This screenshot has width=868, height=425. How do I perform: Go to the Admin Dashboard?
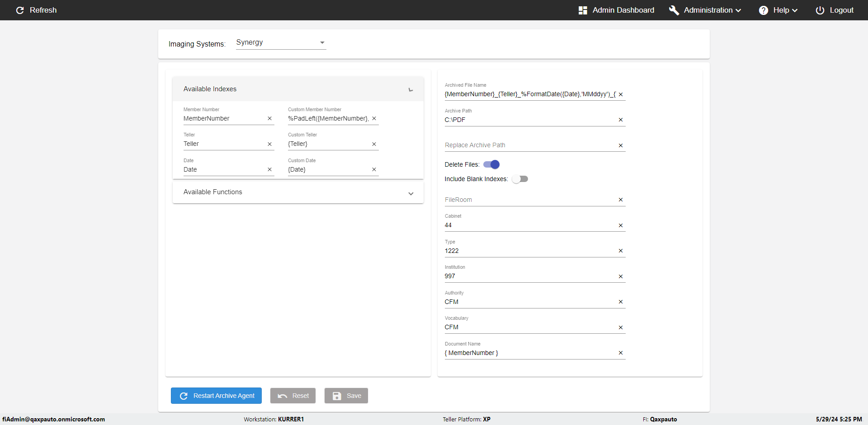coord(616,10)
